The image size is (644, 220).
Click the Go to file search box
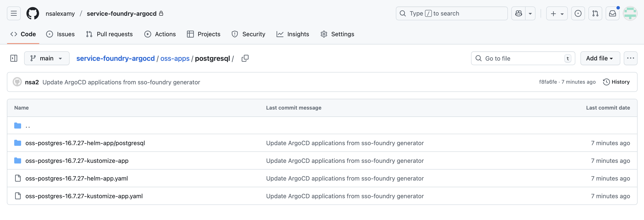(523, 58)
